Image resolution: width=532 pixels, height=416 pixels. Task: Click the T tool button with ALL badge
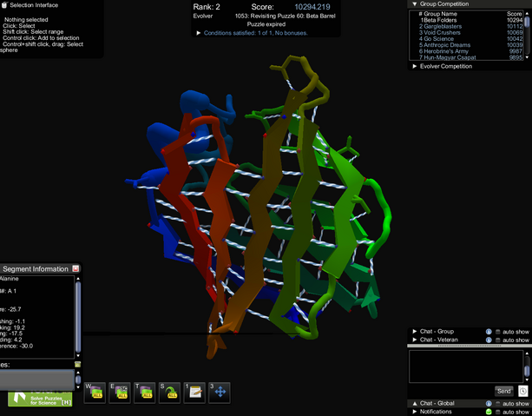(x=145, y=393)
